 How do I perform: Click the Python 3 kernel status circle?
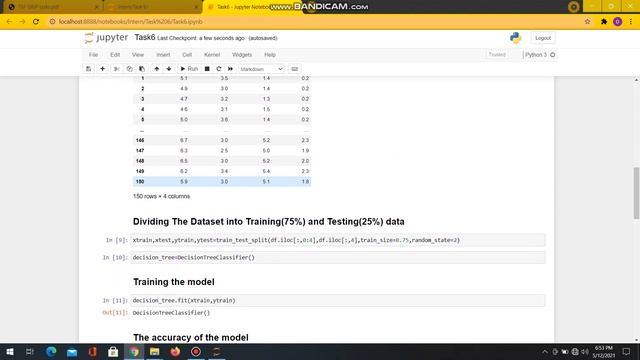click(x=553, y=55)
